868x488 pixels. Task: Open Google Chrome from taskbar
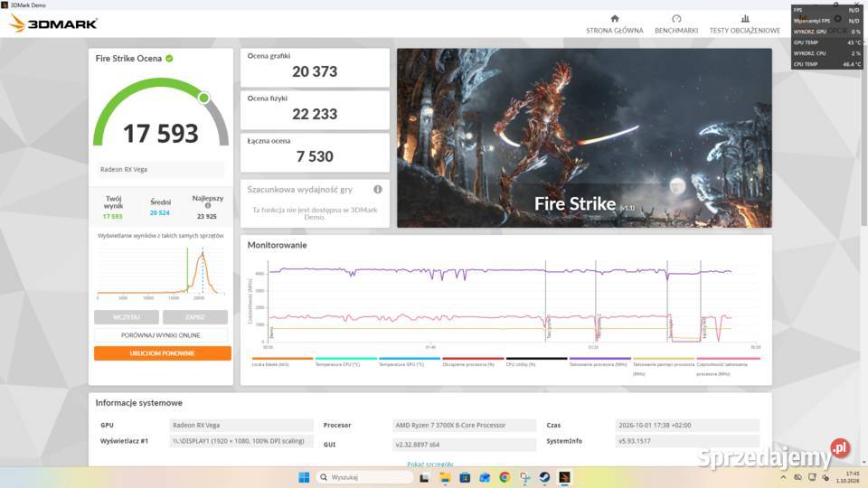tap(505, 477)
